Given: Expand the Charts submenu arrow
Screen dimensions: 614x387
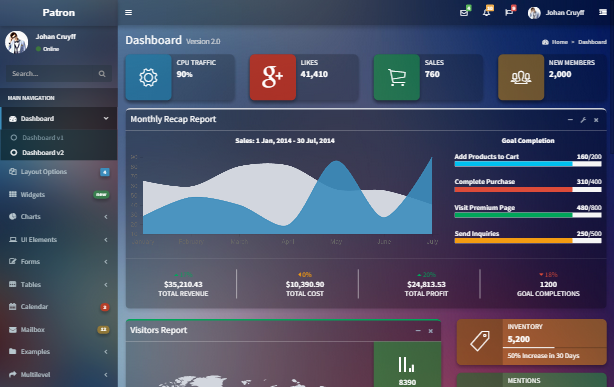Looking at the screenshot, I should pos(106,217).
